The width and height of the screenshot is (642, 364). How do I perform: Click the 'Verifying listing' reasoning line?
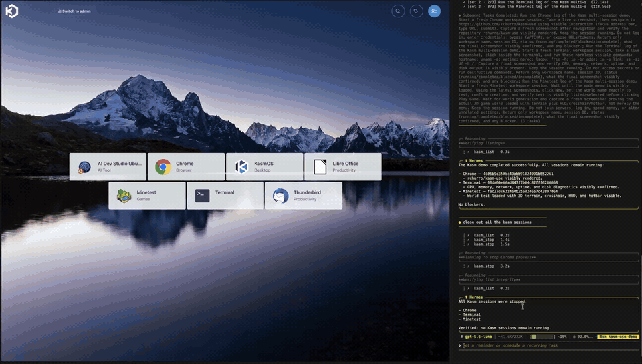482,143
